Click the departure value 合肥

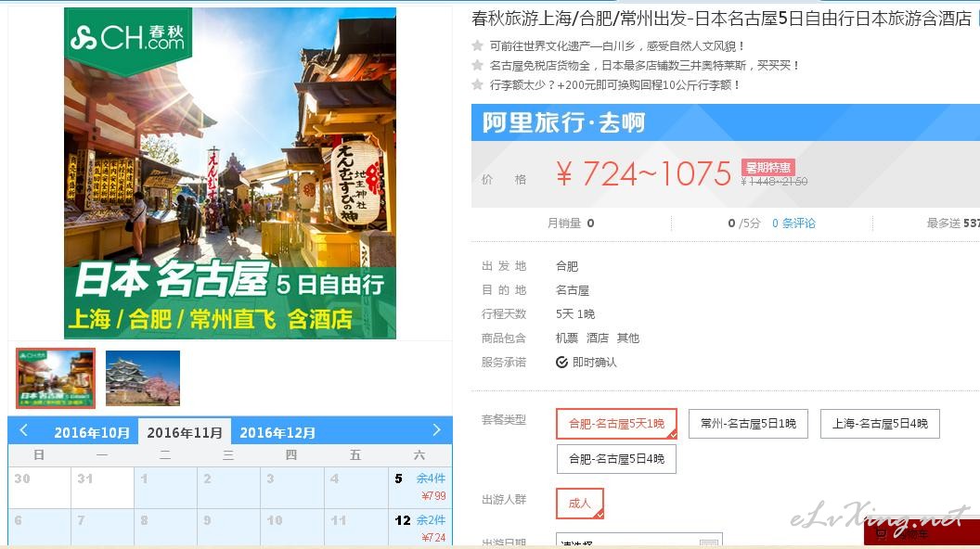click(x=567, y=266)
